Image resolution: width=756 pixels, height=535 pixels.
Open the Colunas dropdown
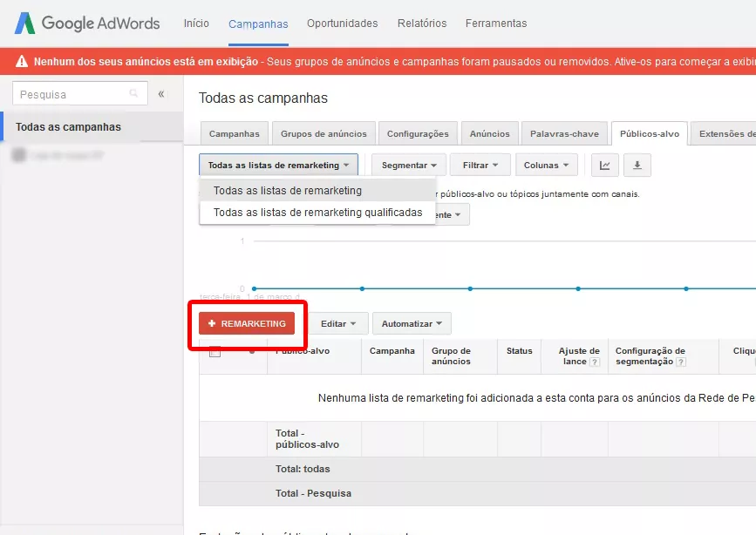pos(546,166)
